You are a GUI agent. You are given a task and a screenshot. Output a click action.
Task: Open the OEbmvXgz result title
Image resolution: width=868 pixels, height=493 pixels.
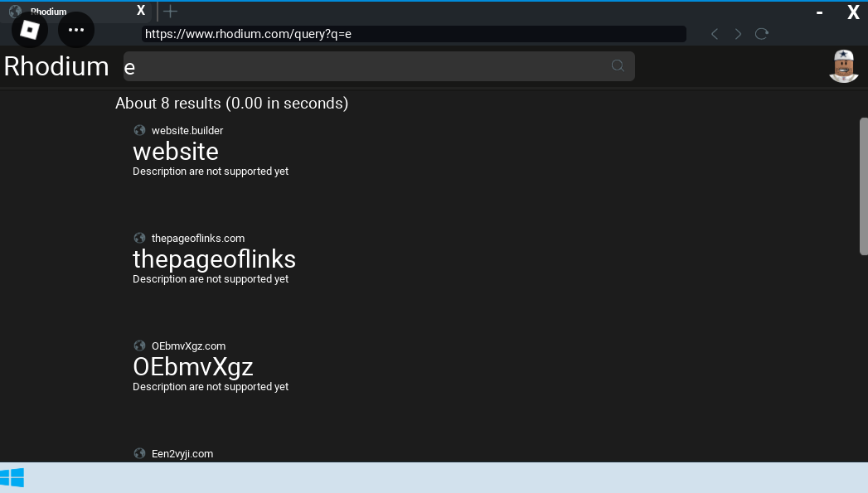click(192, 367)
